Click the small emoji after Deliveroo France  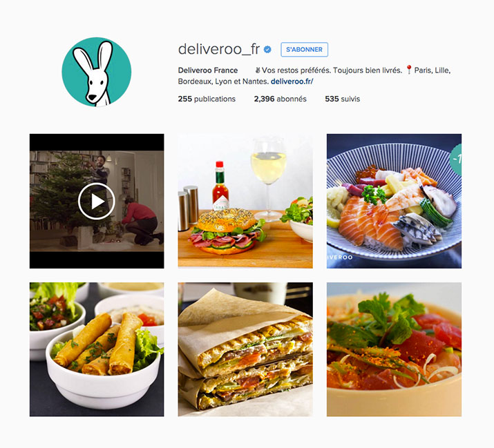(258, 70)
